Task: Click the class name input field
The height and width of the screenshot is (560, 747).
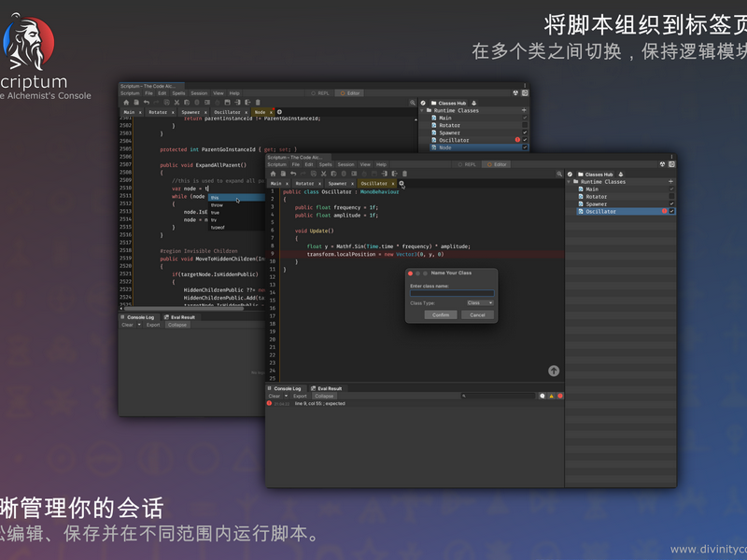Action: [452, 293]
